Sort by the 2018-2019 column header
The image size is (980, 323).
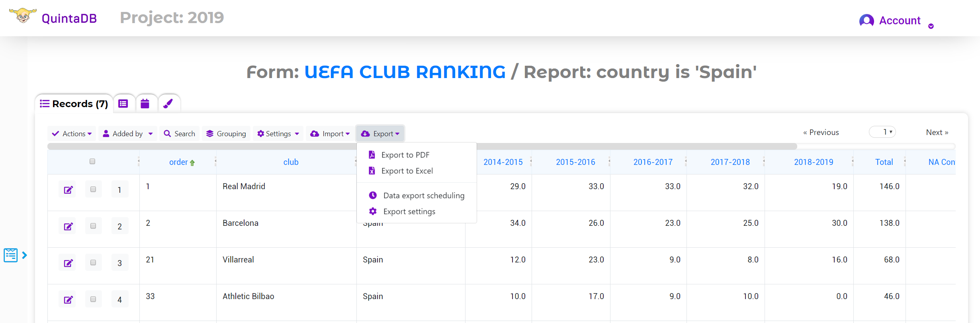point(814,162)
